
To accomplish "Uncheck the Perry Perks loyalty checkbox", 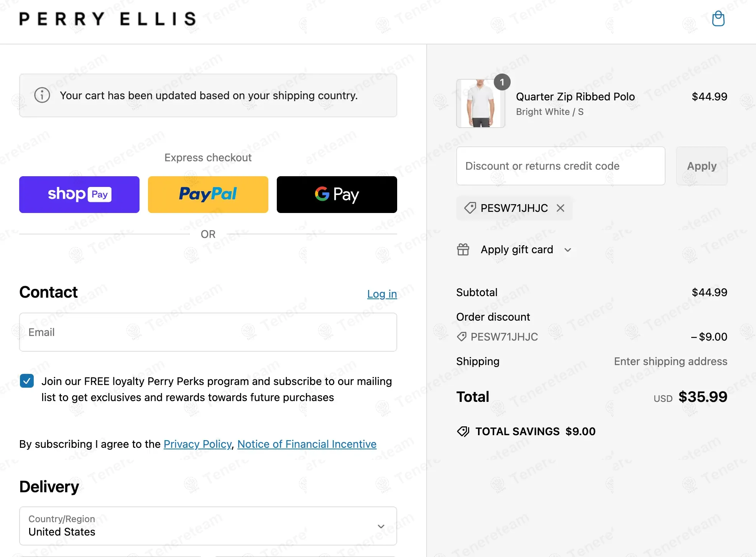I will tap(27, 381).
